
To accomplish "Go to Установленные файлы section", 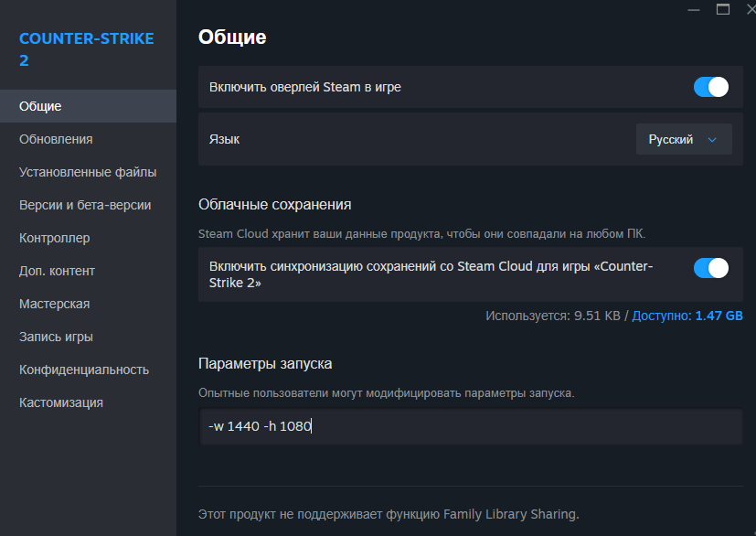I will pyautogui.click(x=89, y=172).
